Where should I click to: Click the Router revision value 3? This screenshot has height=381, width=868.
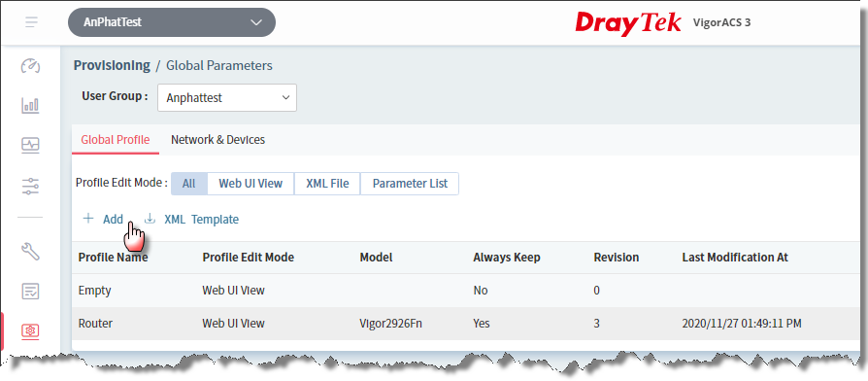597,324
